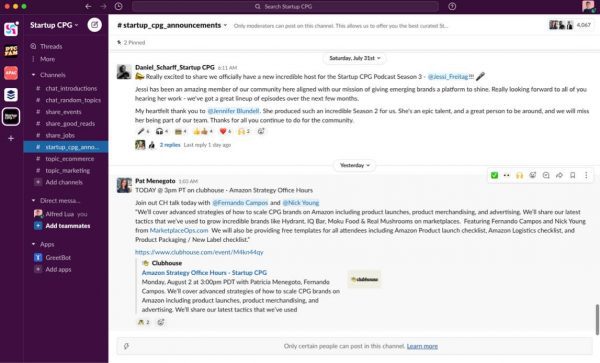
Task: Add a workspace with plus icon
Action: (x=11, y=138)
